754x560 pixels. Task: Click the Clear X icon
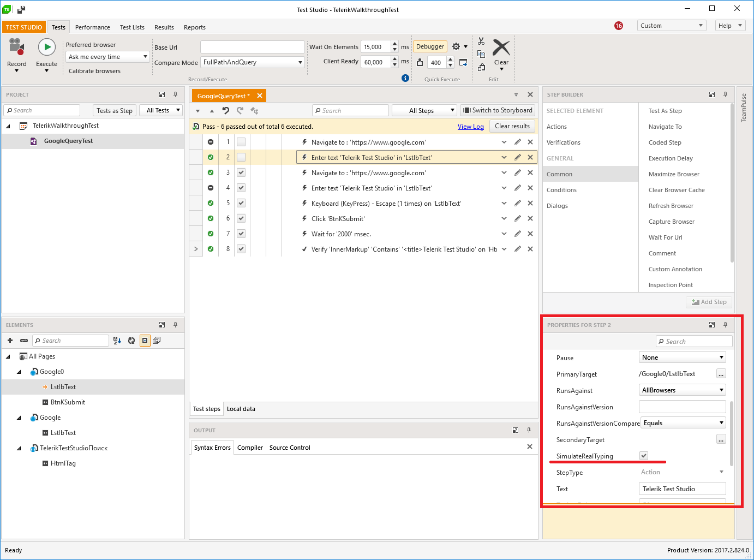501,47
